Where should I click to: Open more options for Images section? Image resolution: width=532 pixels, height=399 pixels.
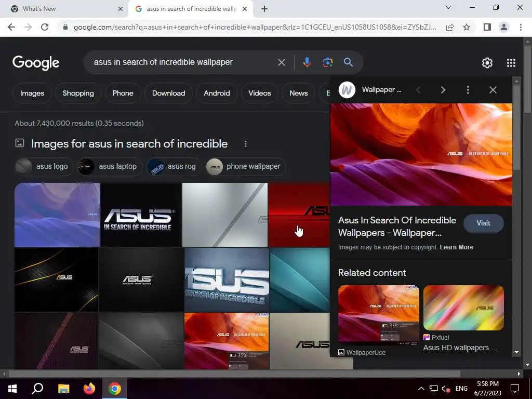click(246, 144)
